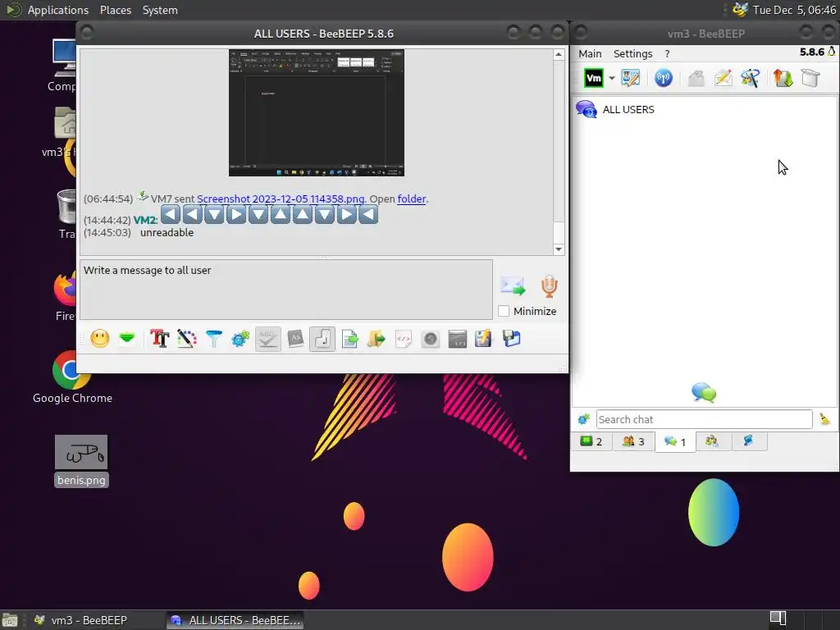840x630 pixels.
Task: Open the Settings menu in vm3 window
Action: [x=632, y=53]
